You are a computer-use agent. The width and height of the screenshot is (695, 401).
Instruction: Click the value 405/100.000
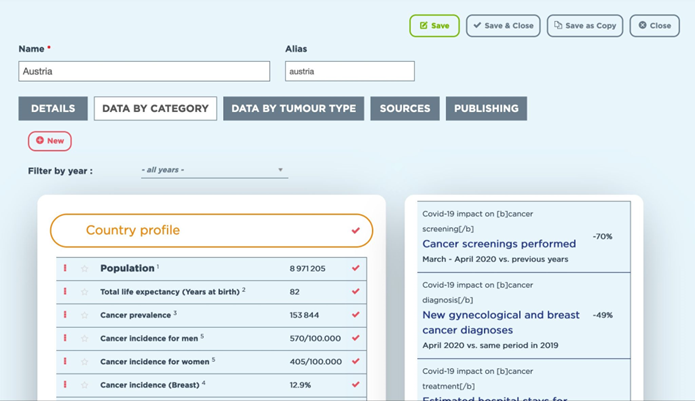tap(316, 362)
